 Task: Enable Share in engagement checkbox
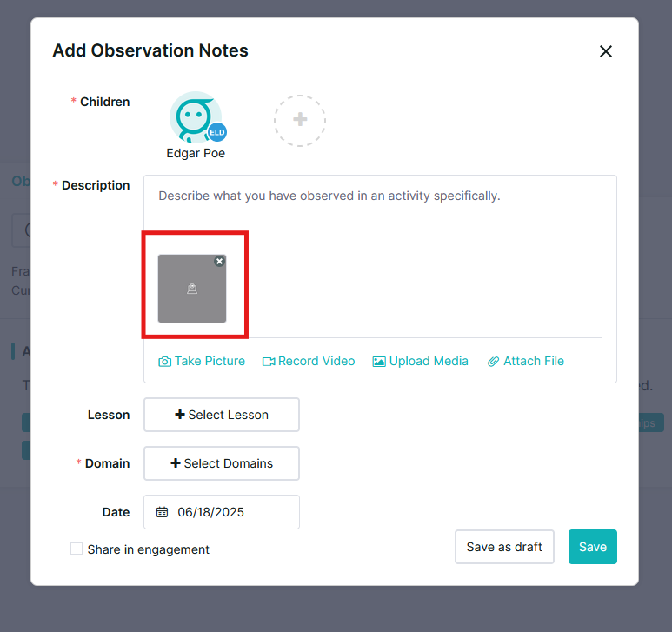click(77, 549)
